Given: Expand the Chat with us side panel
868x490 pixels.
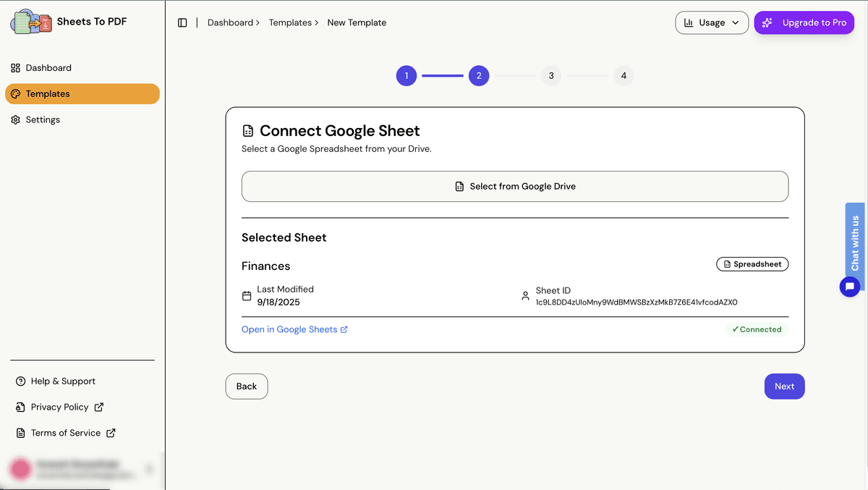Looking at the screenshot, I should tap(855, 245).
